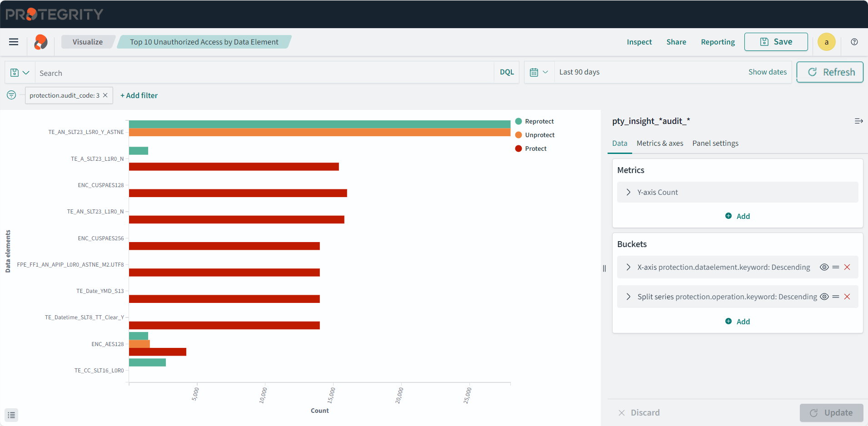The image size is (868, 426).
Task: Switch to Metrics & axes tab
Action: 659,144
